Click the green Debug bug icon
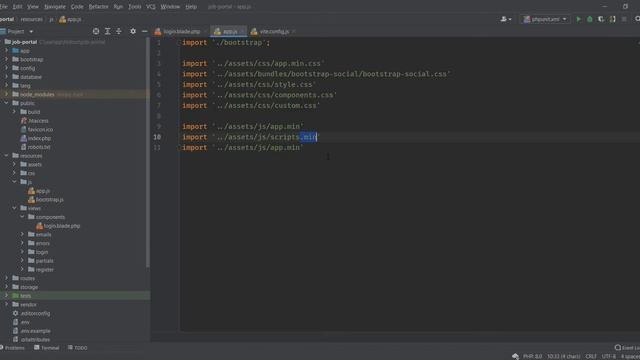Image resolution: width=640 pixels, height=360 pixels. pyautogui.click(x=590, y=19)
